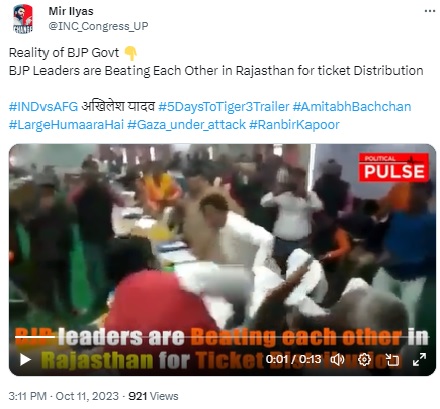Screen dimensions: 440x409
Task: Open the #Gaza_under_attack hashtag
Action: 186,125
